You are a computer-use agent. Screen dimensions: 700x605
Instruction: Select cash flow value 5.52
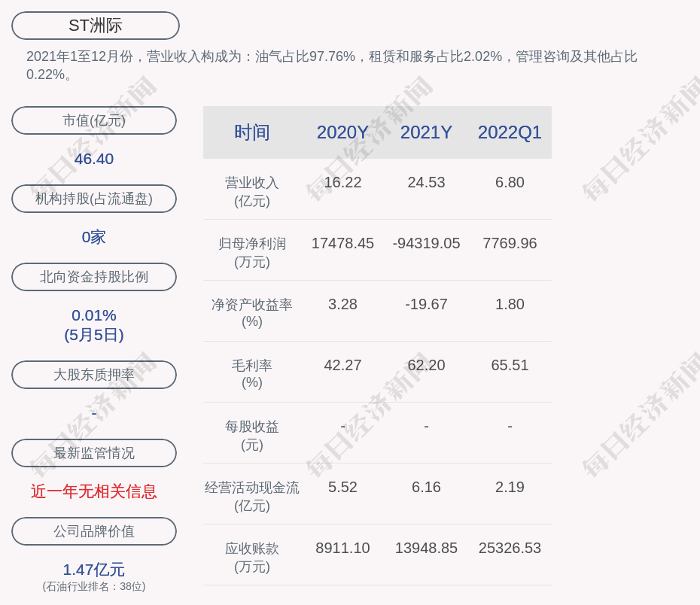(342, 487)
